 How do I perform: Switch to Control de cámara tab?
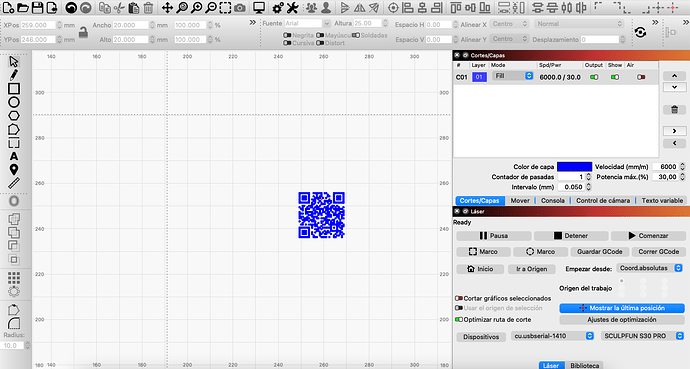tap(603, 201)
